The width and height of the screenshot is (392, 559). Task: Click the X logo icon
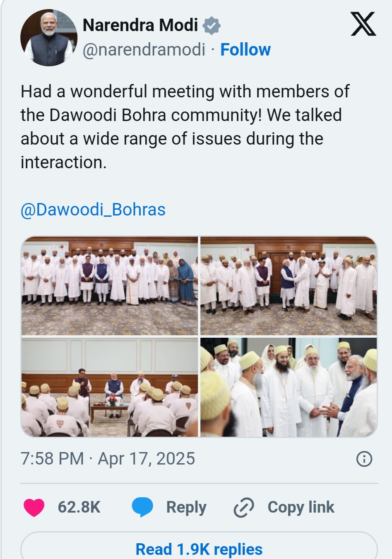pyautogui.click(x=363, y=24)
